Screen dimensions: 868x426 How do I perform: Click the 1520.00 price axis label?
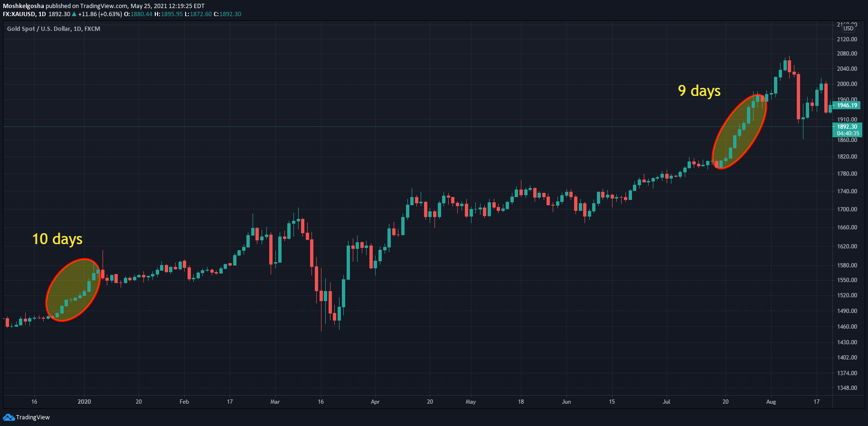(847, 295)
